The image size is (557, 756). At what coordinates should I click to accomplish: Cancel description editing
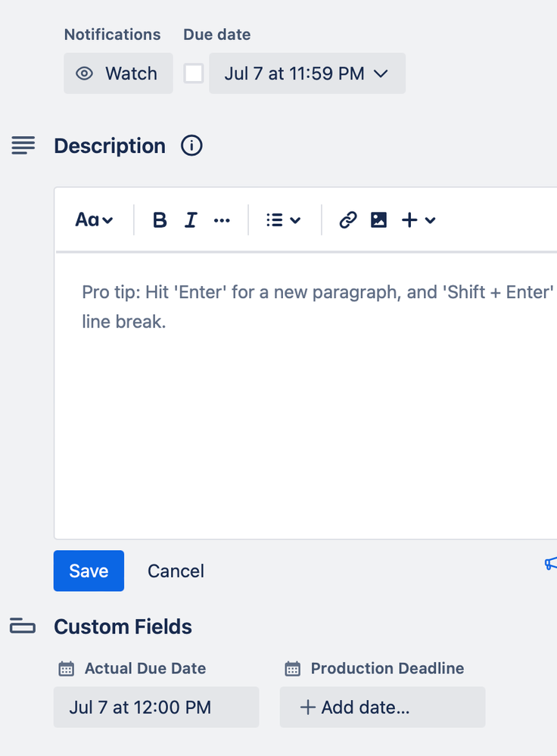pyautogui.click(x=176, y=571)
